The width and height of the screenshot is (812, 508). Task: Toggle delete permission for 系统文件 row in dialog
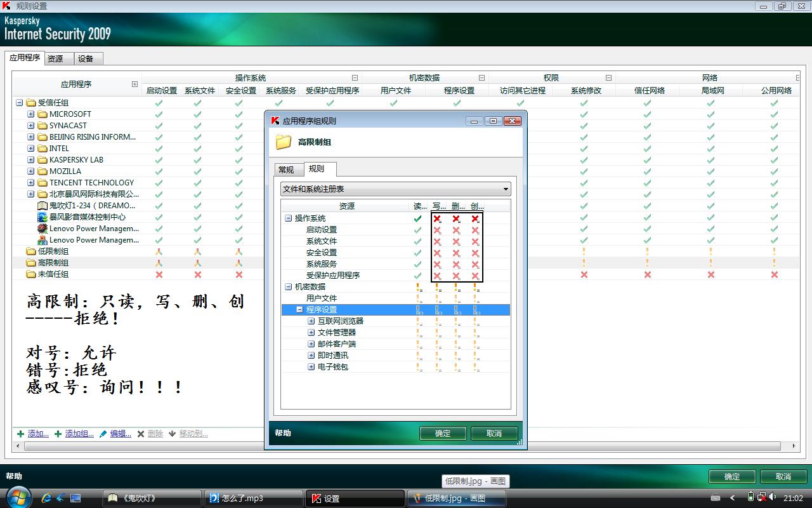456,241
